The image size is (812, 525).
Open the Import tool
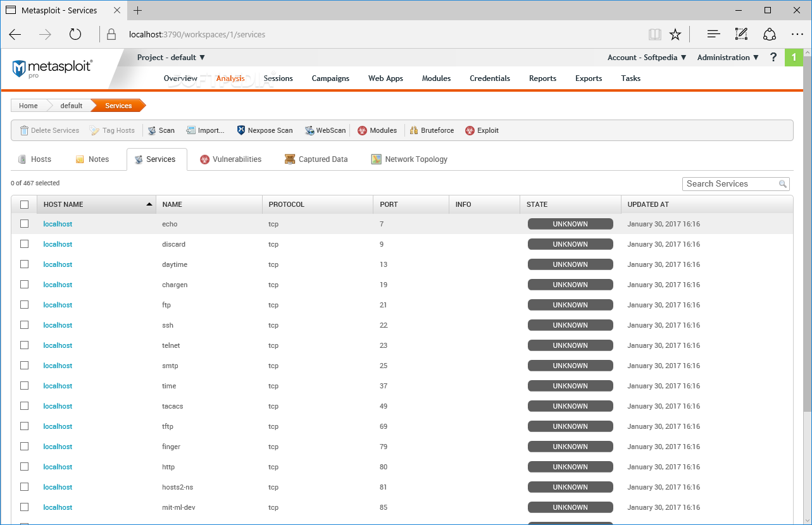205,130
